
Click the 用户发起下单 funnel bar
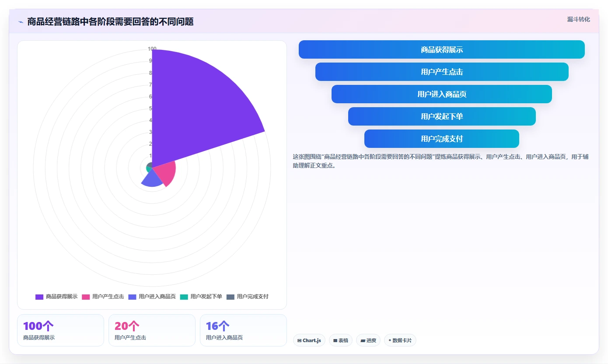[442, 116]
